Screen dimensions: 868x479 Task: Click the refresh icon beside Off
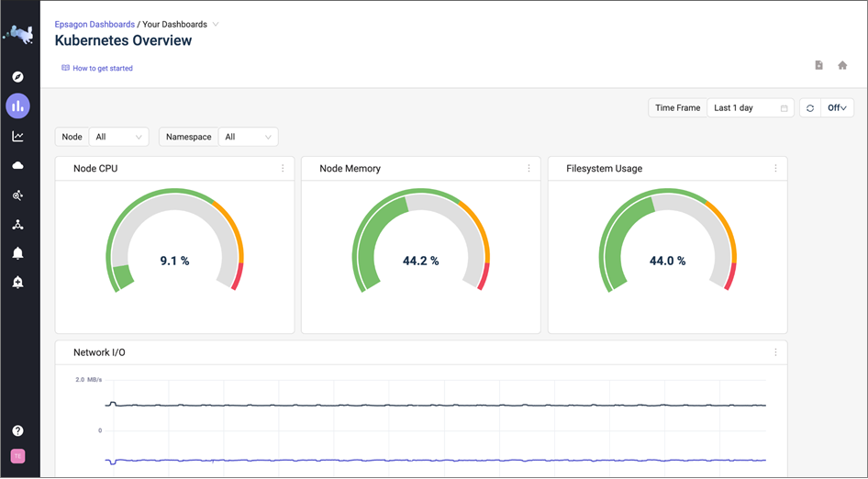pos(810,108)
